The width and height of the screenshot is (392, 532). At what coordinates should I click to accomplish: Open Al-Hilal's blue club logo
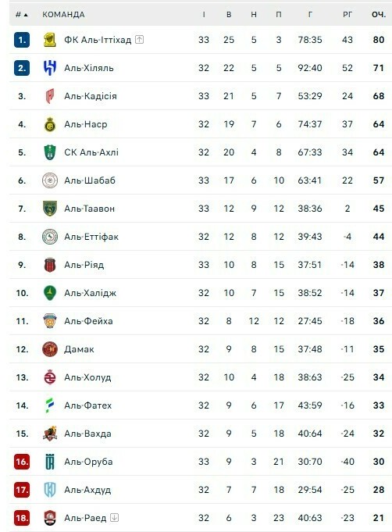(x=50, y=68)
